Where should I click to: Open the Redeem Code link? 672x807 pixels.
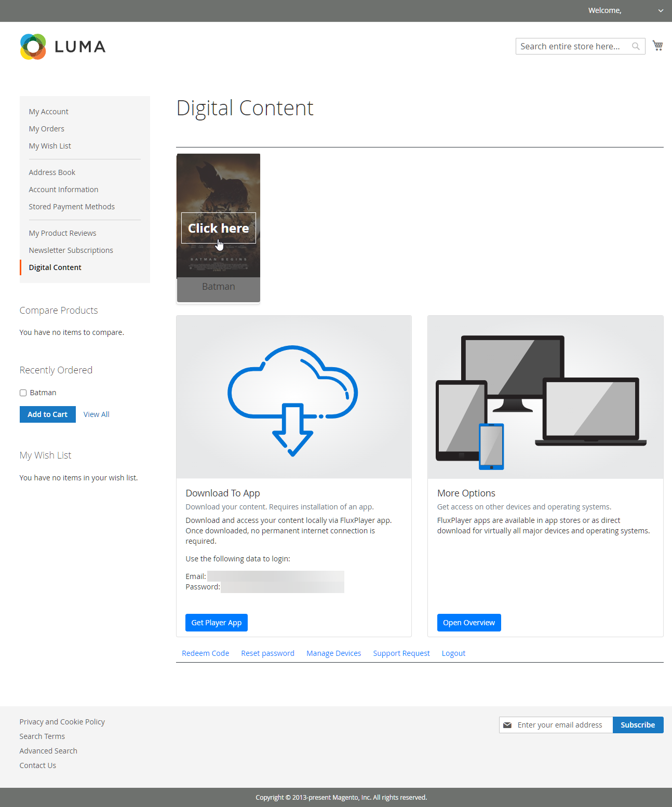[x=205, y=653]
